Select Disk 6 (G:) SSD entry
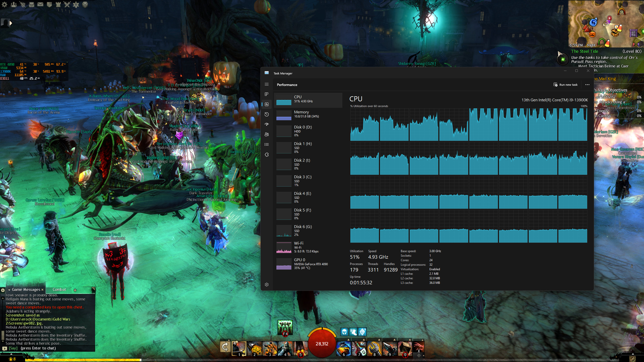Screen dimensions: 644x362 [x=308, y=231]
